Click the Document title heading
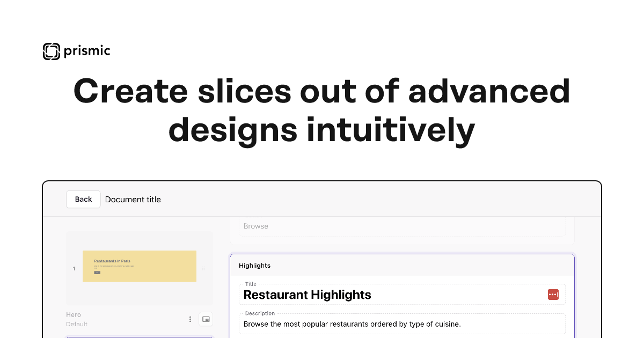The image size is (644, 338). coord(133,199)
